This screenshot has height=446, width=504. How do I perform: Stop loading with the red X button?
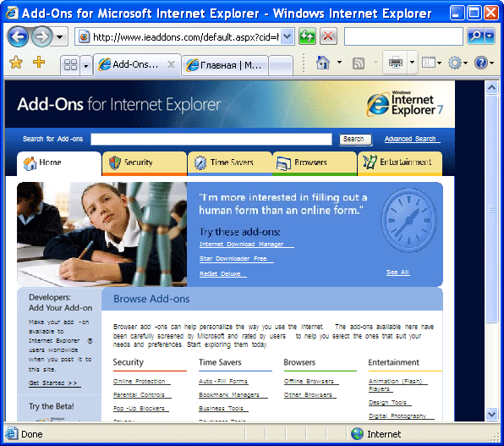(328, 36)
